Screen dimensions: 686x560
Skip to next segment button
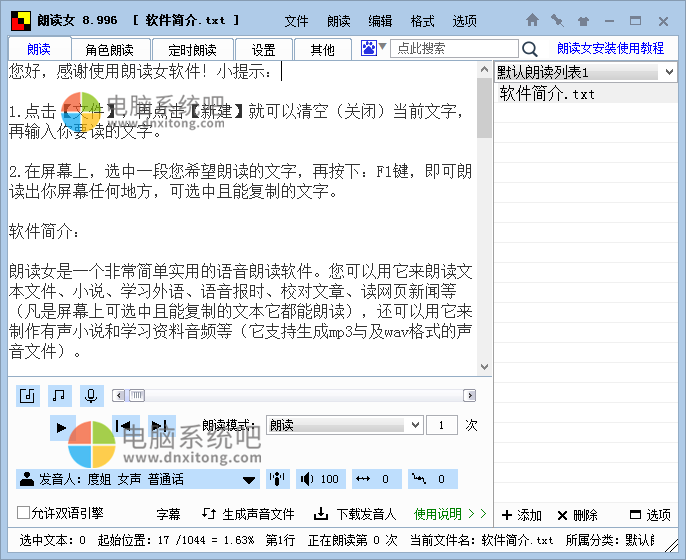pyautogui.click(x=160, y=427)
